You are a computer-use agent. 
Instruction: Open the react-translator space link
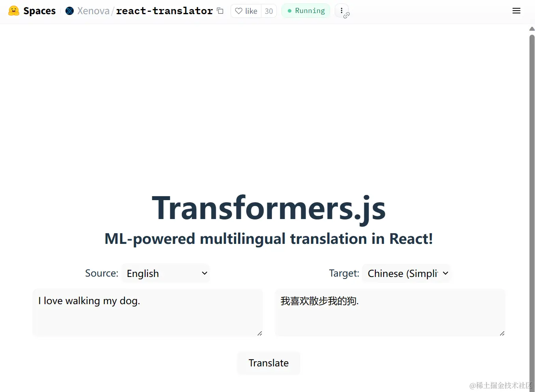tap(164, 11)
